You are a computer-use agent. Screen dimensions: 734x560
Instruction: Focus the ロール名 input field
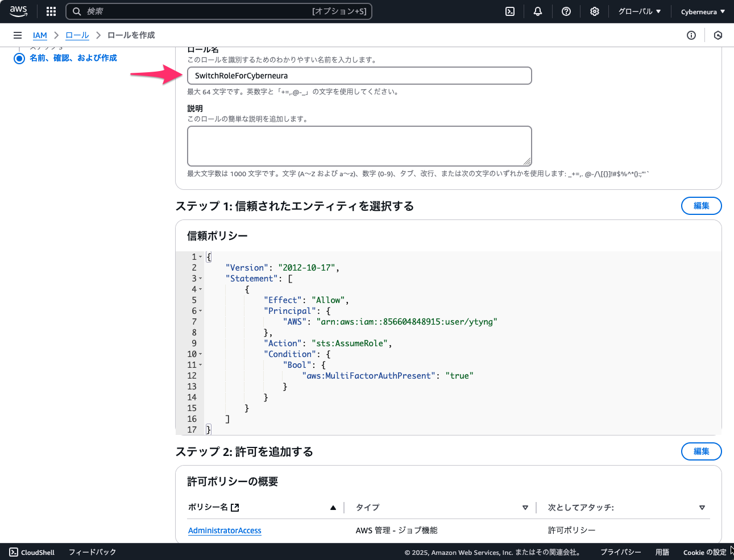coord(359,76)
